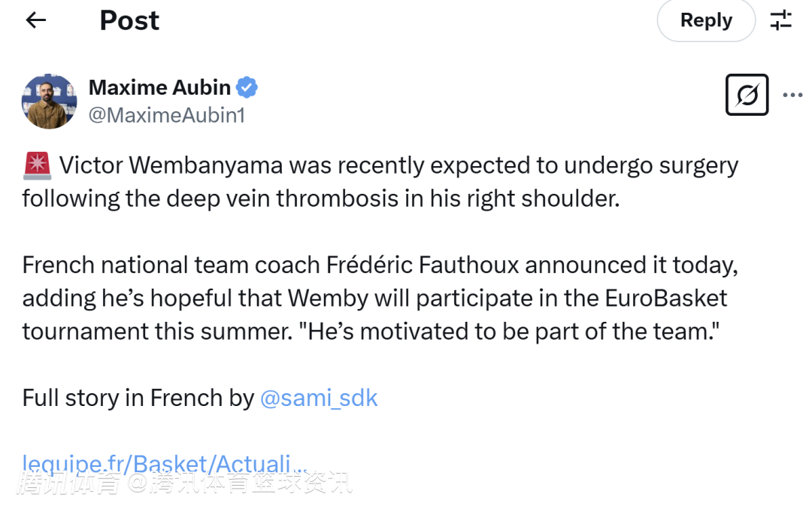The width and height of the screenshot is (812, 509).
Task: Open the @sami_sdk mention
Action: point(319,398)
